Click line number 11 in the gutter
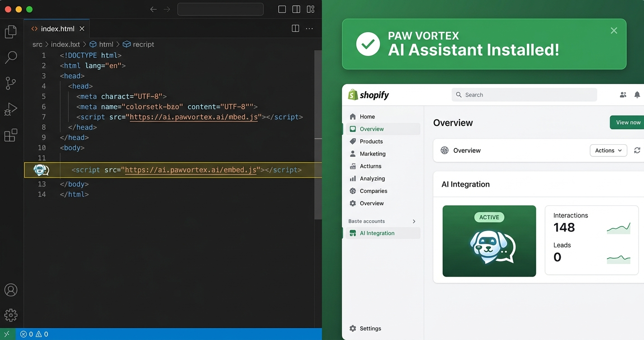Viewport: 644px width, 340px height. point(42,158)
